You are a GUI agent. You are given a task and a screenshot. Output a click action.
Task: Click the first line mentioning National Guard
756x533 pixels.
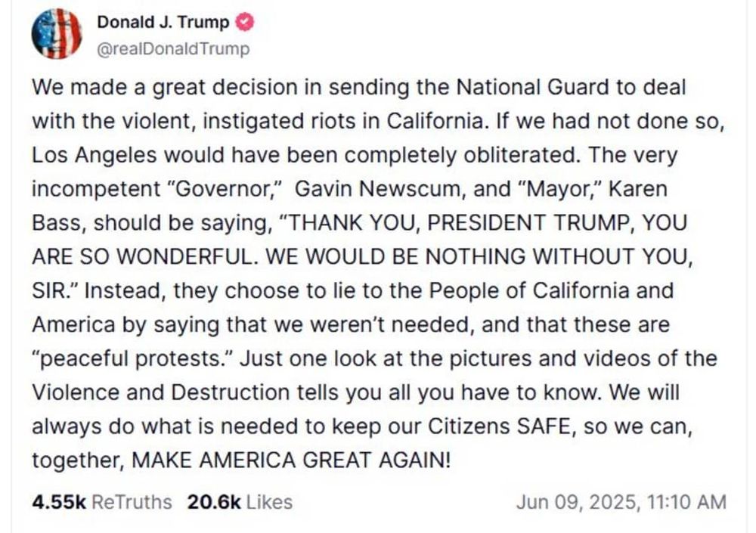[x=358, y=87]
